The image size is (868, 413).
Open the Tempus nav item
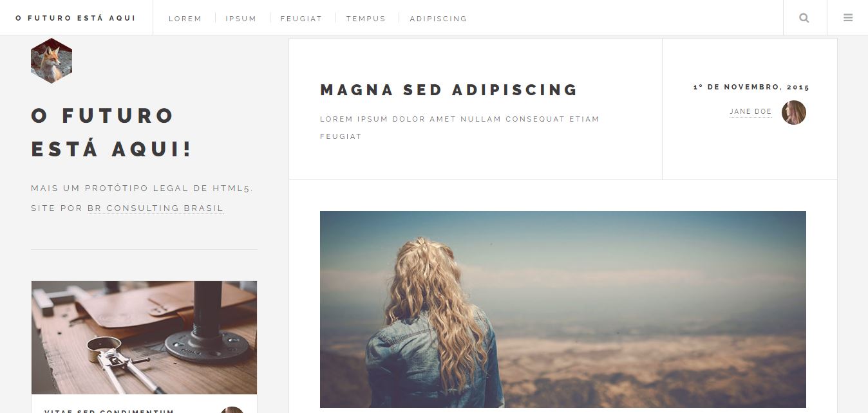click(366, 19)
